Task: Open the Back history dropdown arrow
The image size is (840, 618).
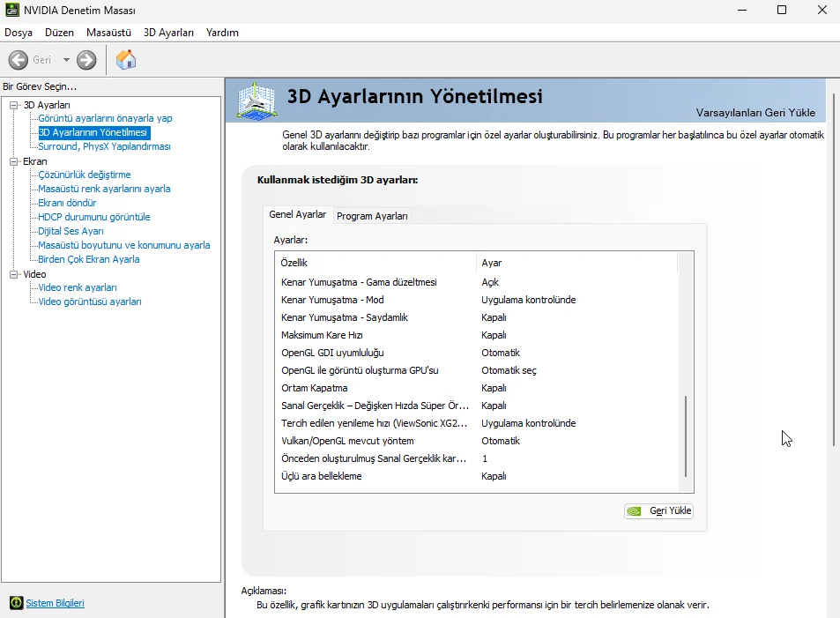Action: [x=66, y=60]
